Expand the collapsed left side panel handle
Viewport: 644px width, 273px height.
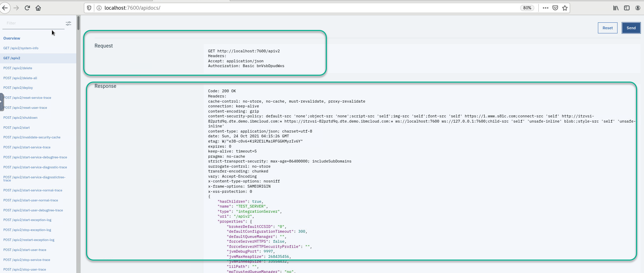click(x=2, y=102)
